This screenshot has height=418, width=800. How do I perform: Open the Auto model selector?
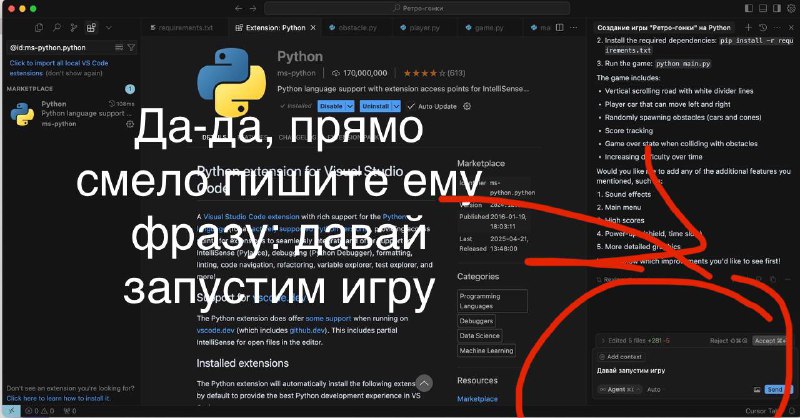[654, 389]
